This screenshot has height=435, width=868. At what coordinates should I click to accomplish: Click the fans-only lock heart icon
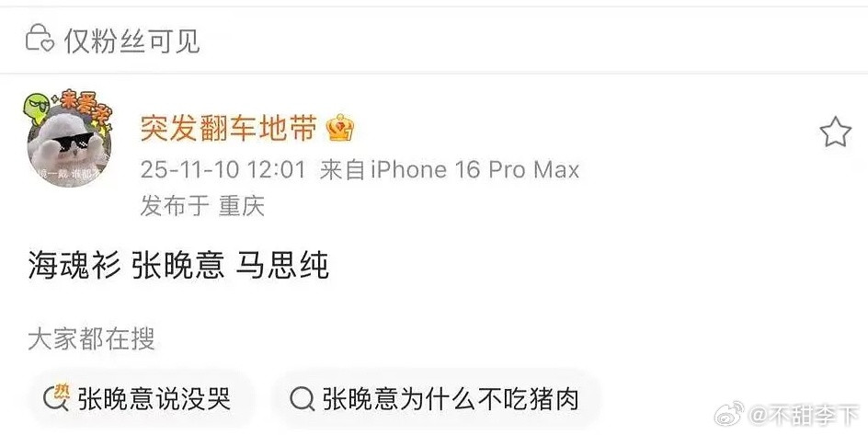(40, 39)
